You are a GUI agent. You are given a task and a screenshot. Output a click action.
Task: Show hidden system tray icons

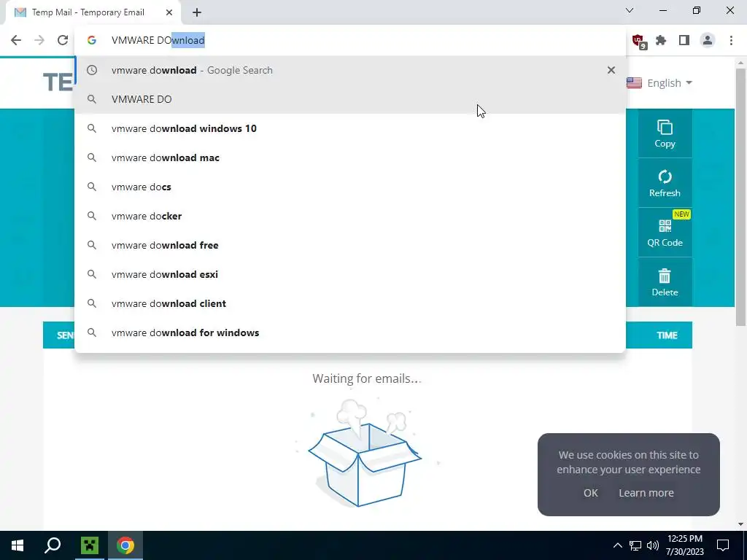tap(617, 545)
